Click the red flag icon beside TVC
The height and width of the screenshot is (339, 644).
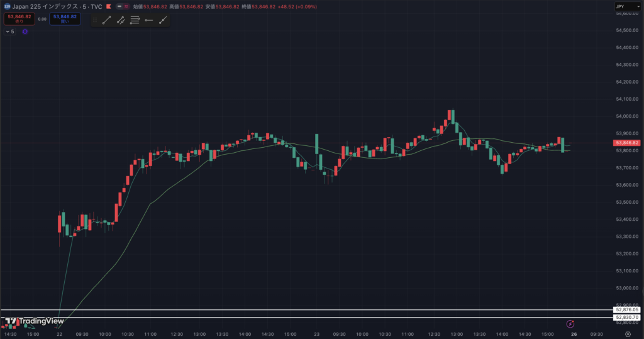tap(108, 6)
